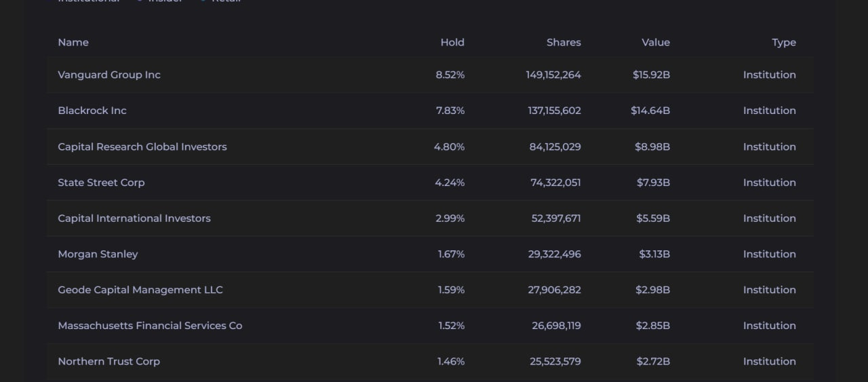Click Institution type in Geode Capital row
The height and width of the screenshot is (382, 868).
pyautogui.click(x=770, y=290)
